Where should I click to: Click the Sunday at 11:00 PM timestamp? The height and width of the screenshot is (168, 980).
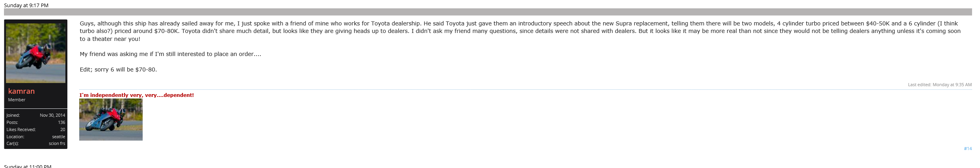pos(28,166)
